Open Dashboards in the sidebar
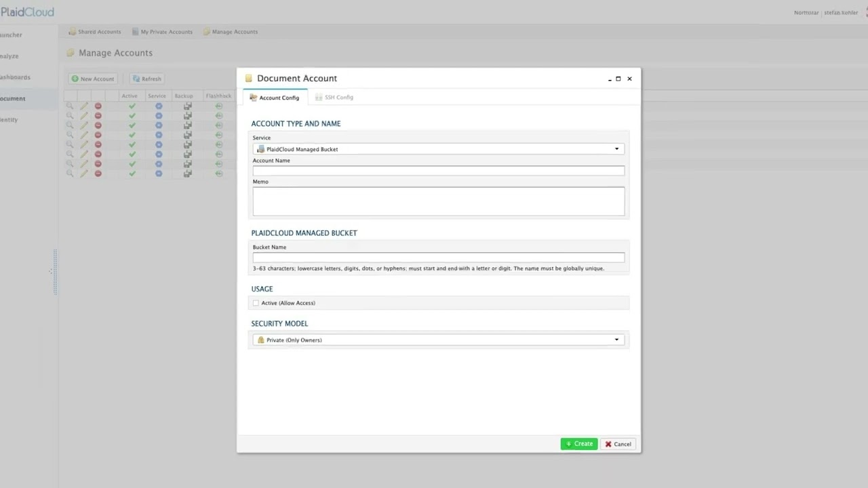The height and width of the screenshot is (488, 868). point(15,77)
